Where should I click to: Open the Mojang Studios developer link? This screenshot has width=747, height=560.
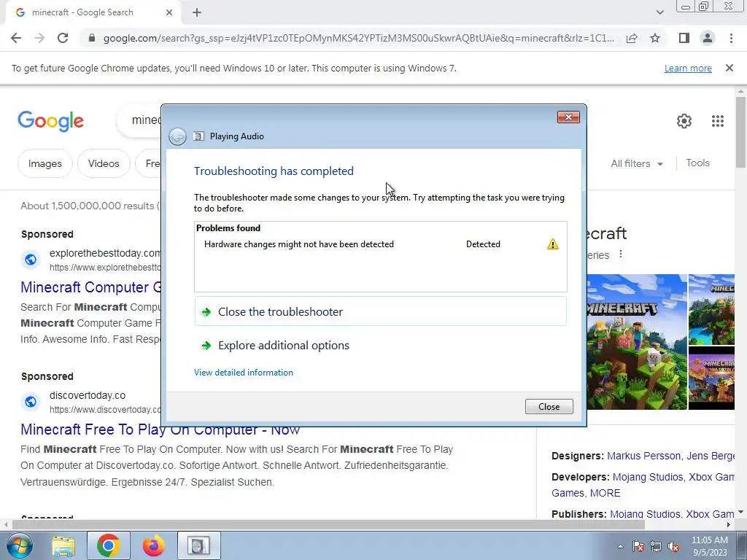648,477
